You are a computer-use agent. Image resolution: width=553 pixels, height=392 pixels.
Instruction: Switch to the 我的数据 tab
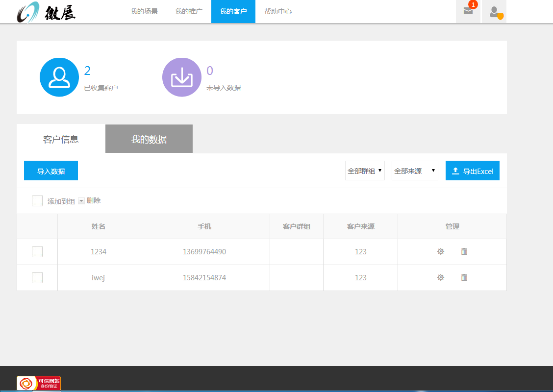point(149,139)
